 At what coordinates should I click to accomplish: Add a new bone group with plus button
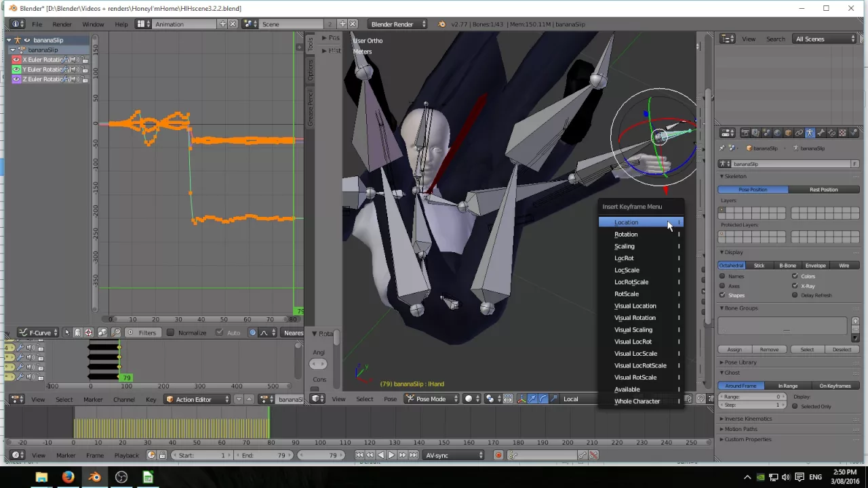tap(854, 321)
